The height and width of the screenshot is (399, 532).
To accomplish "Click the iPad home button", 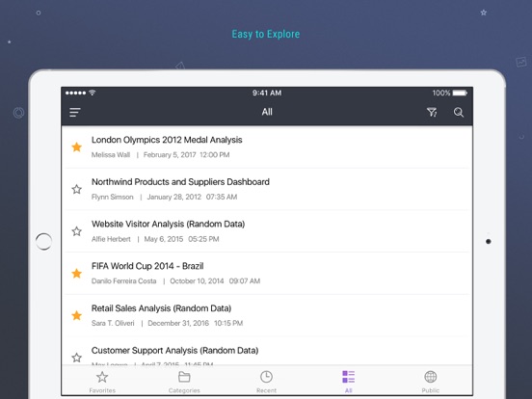I will click(43, 242).
